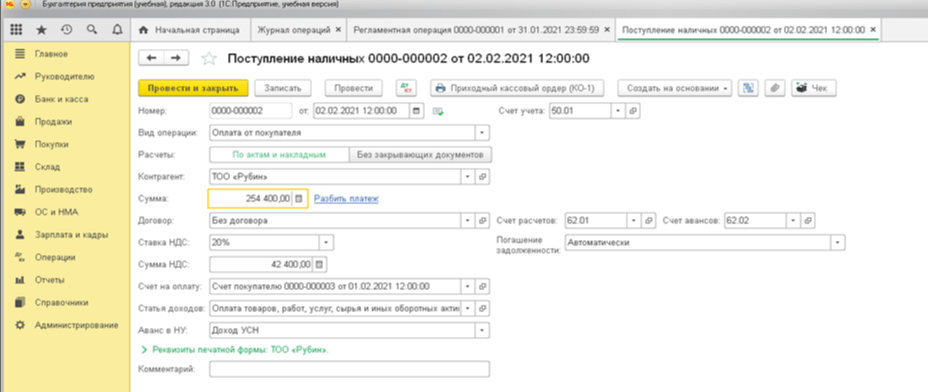Screen dimensions: 928x392
Task: Click Провести button
Action: pyautogui.click(x=353, y=88)
